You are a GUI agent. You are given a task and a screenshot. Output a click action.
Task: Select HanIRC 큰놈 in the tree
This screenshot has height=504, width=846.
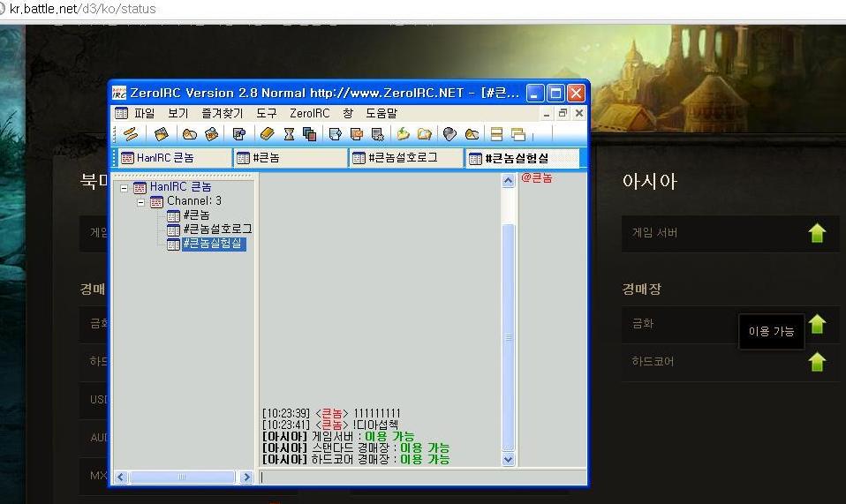pos(180,187)
